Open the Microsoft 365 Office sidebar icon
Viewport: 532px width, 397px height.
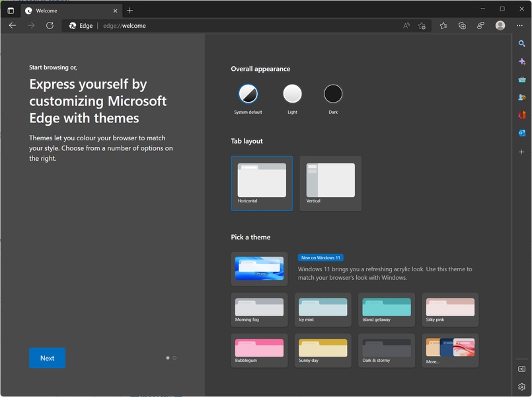pos(521,115)
